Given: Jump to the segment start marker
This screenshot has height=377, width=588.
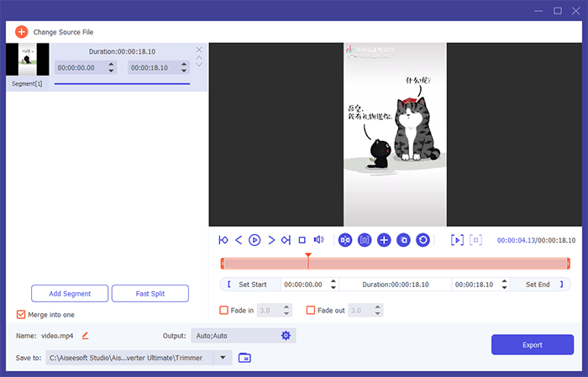Looking at the screenshot, I should 223,240.
